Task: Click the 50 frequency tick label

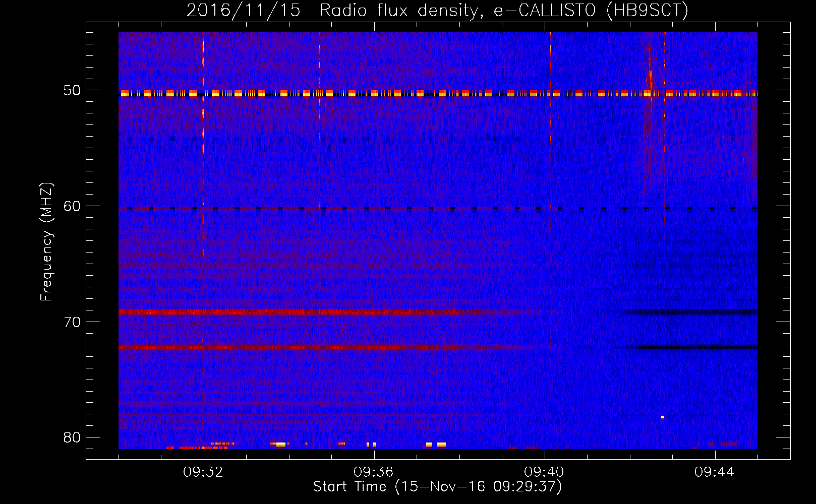Action: click(x=73, y=91)
